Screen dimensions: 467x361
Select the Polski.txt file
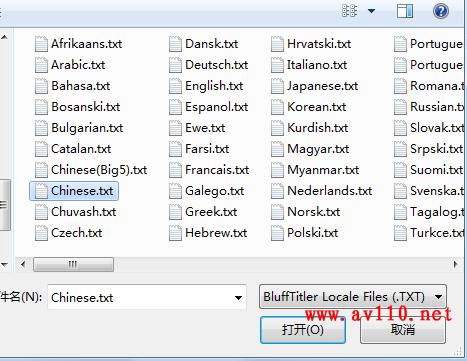(305, 233)
